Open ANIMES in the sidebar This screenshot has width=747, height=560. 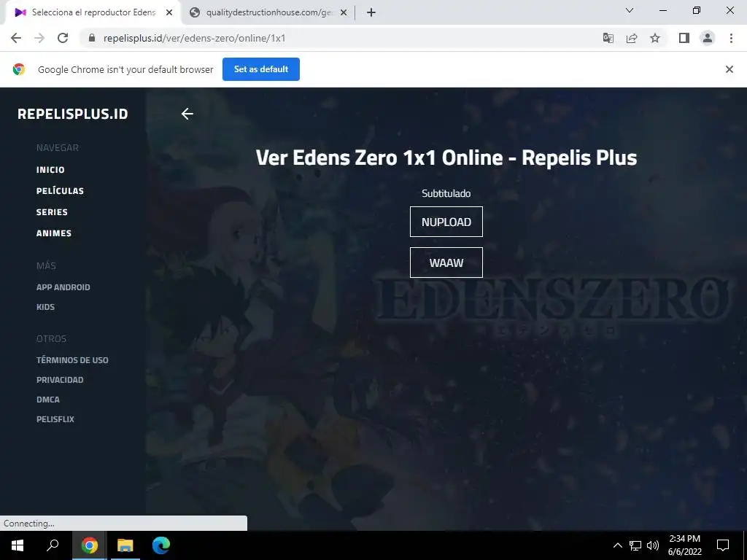coord(54,233)
